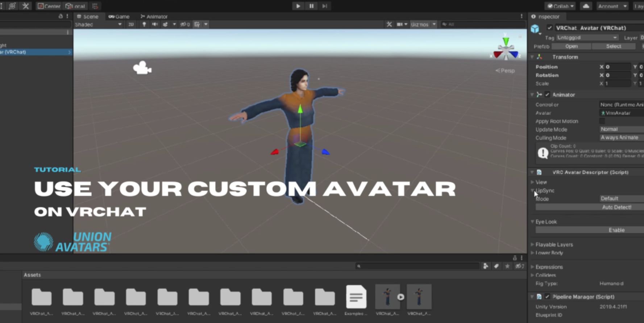Collapse the LipSync foldout
Viewport: 644px width, 323px height.
(x=532, y=191)
